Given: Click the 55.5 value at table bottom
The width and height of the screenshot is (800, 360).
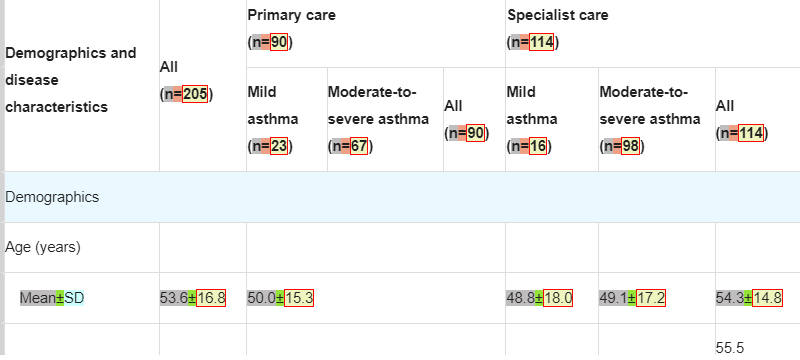Looking at the screenshot, I should (x=730, y=348).
